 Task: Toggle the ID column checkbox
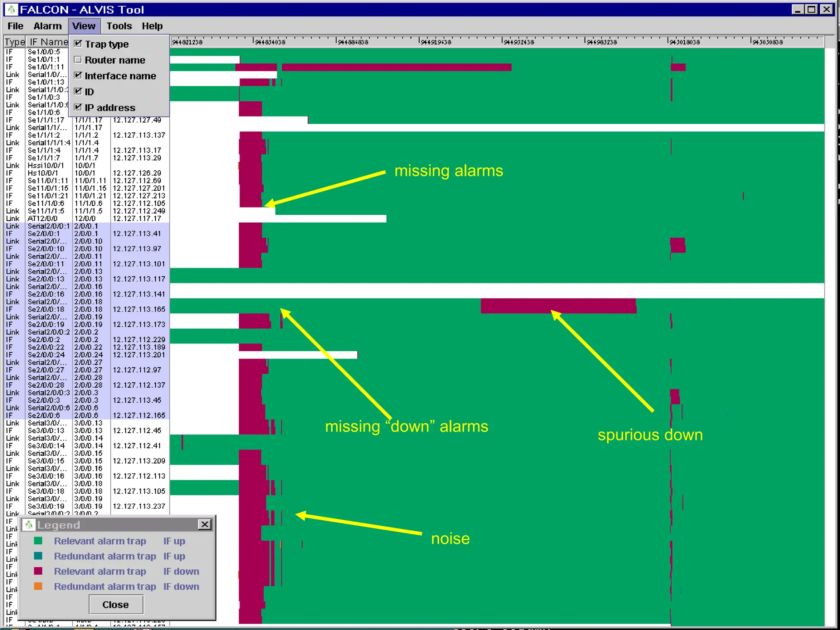click(78, 91)
